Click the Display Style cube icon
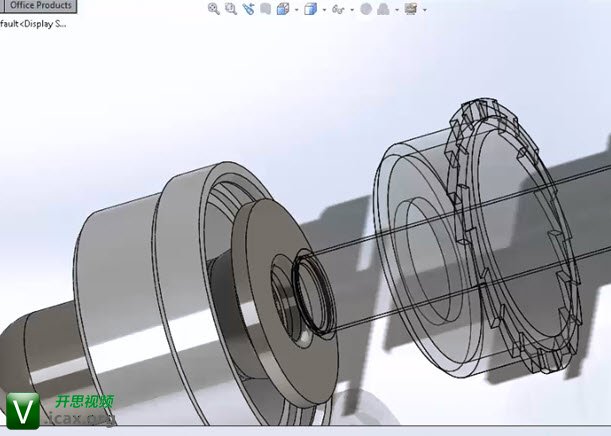The image size is (611, 436). [310, 9]
